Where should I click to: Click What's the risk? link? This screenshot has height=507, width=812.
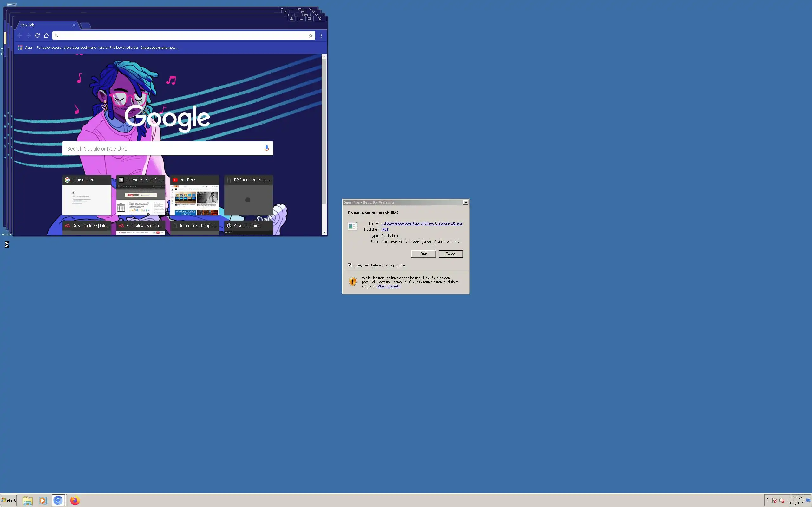389,286
